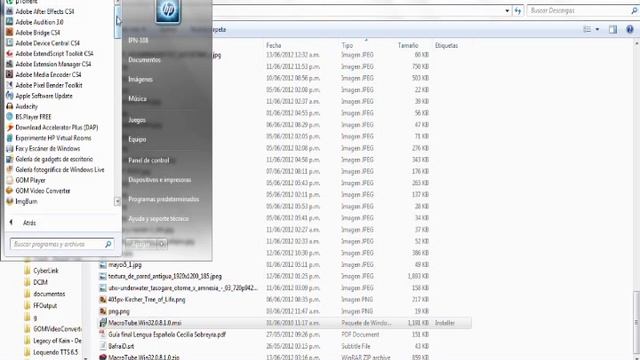Click the Explorer help question mark icon

pyautogui.click(x=630, y=29)
